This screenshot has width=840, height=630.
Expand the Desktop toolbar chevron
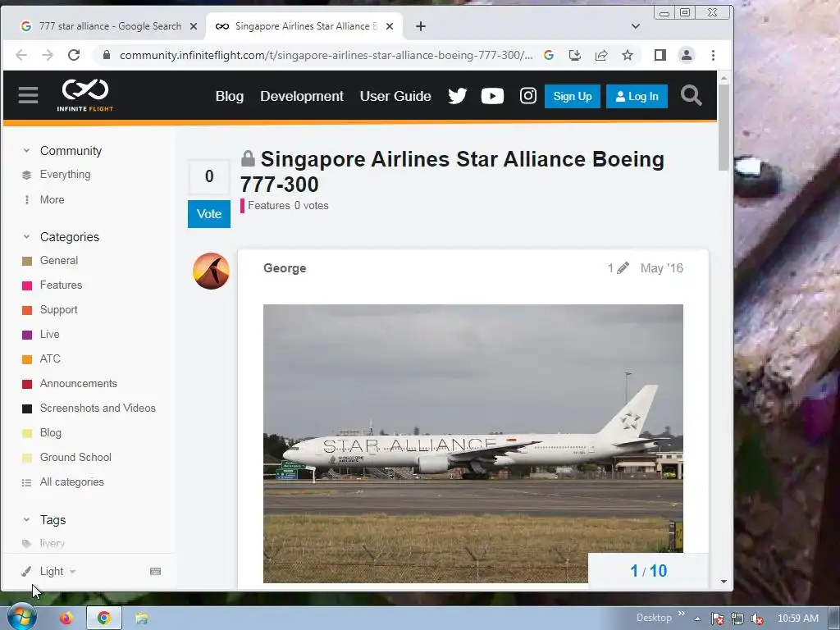[x=682, y=614]
